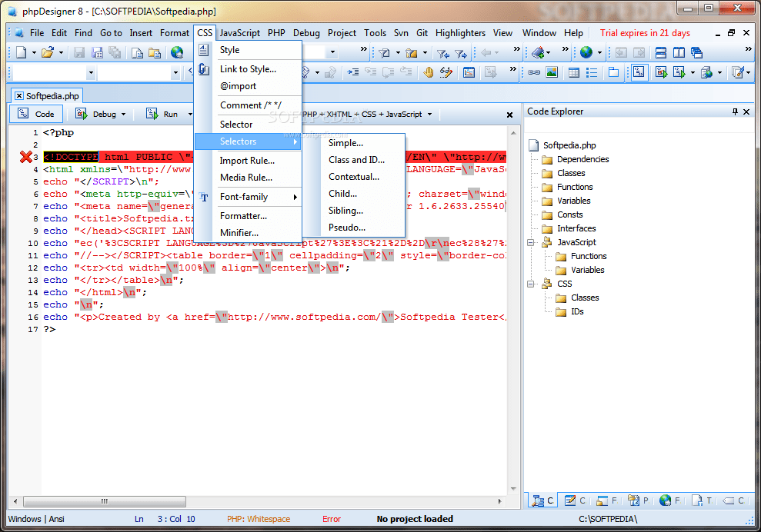Image resolution: width=761 pixels, height=532 pixels.
Task: Select IDs folder under CSS
Action: (569, 311)
